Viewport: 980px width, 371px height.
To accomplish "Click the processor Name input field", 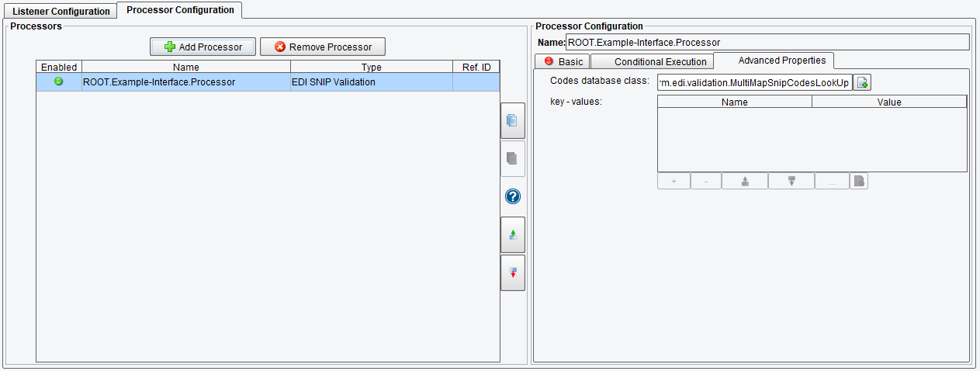I will pos(767,42).
